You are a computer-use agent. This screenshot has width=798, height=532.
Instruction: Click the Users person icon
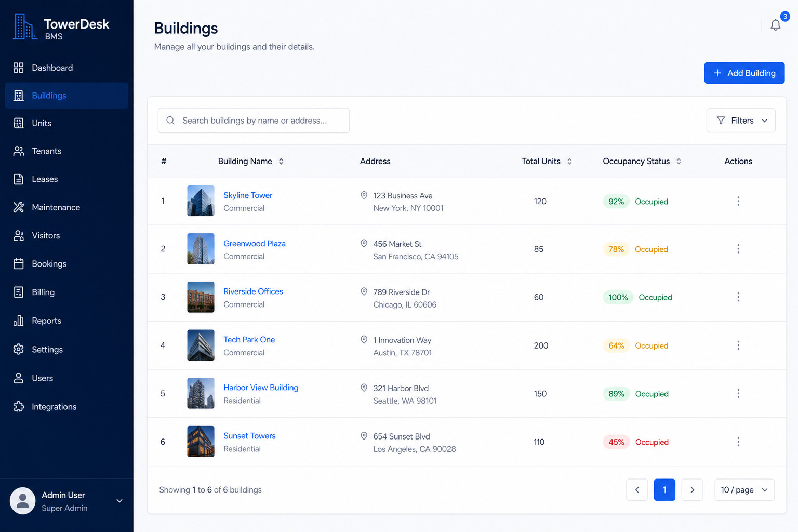pyautogui.click(x=19, y=378)
